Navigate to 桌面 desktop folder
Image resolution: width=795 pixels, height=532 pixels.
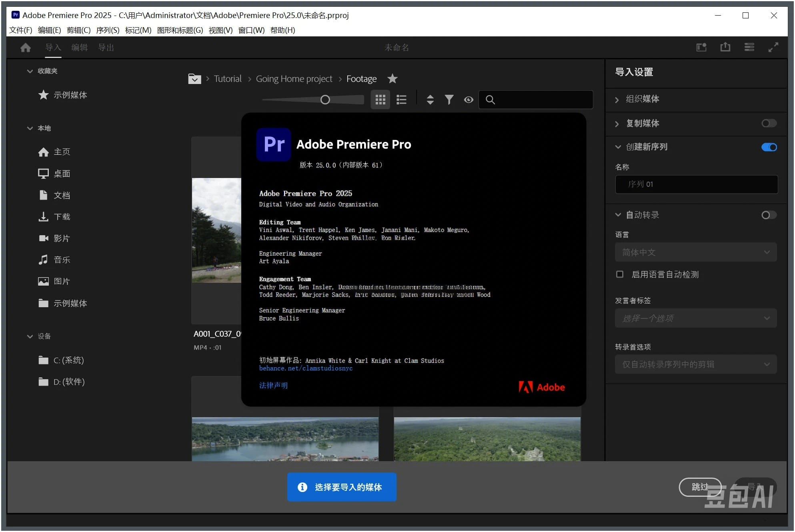pyautogui.click(x=54, y=174)
